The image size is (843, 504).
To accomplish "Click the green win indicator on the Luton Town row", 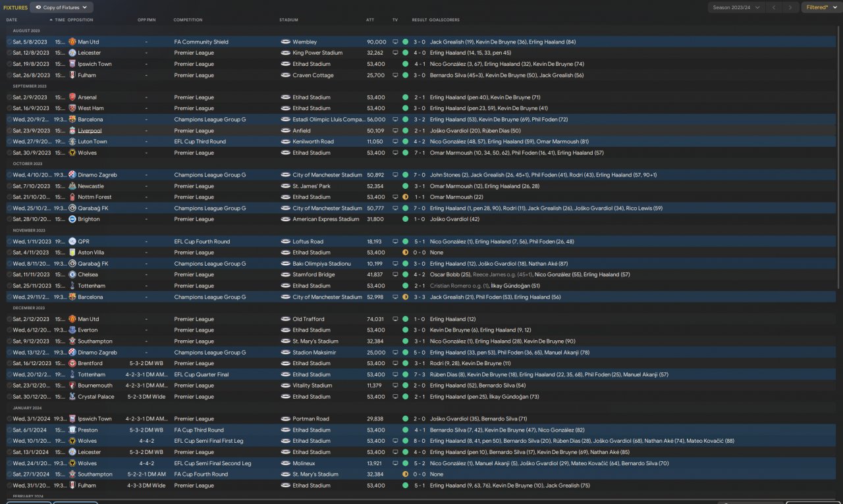I will 405,141.
